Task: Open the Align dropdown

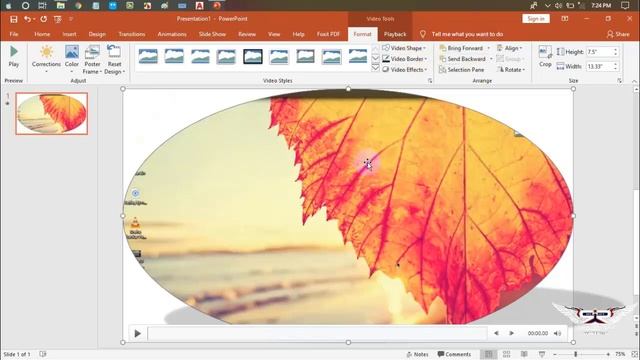Action: [x=509, y=48]
